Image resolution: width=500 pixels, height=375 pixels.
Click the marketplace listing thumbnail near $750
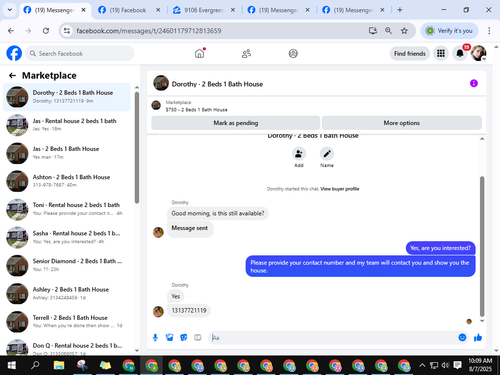[156, 105]
